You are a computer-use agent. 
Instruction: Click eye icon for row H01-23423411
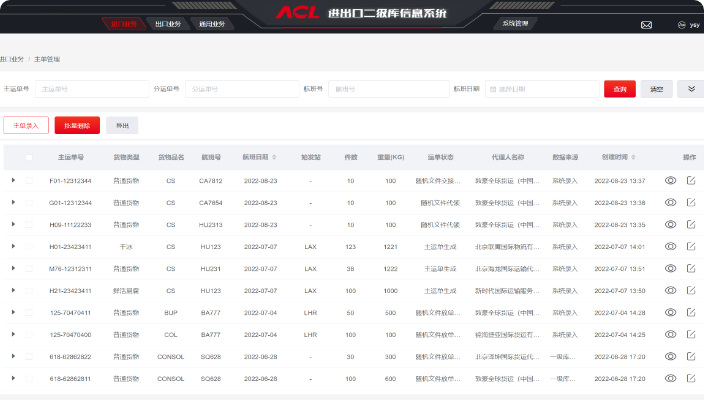click(x=670, y=246)
